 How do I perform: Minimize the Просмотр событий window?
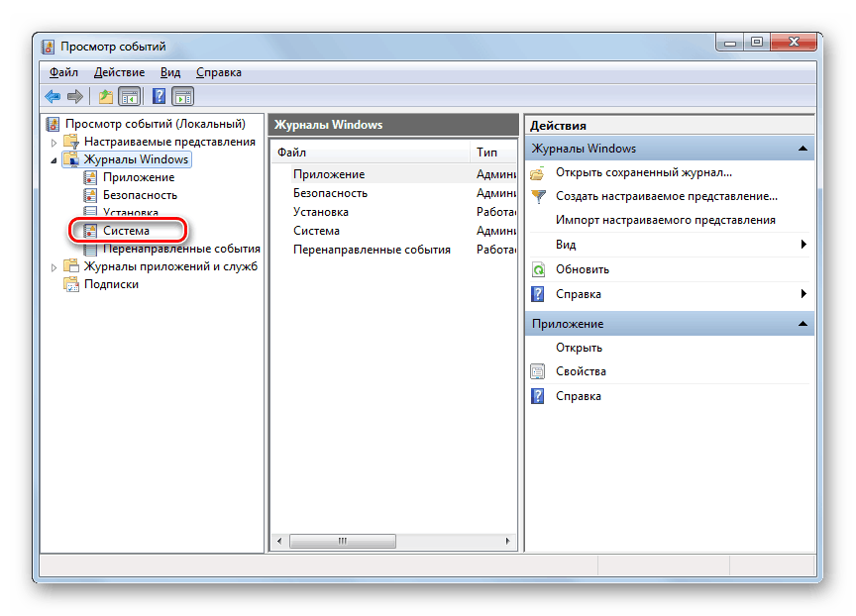pos(729,42)
